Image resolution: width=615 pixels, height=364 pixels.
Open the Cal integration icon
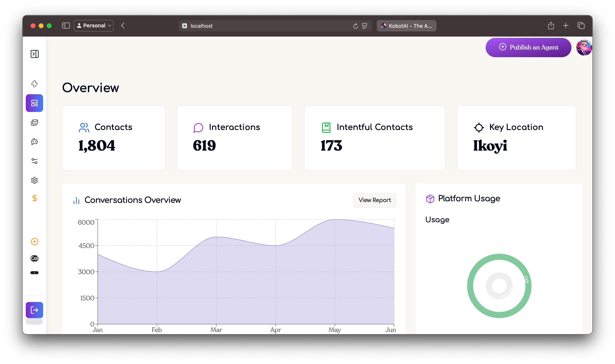pyautogui.click(x=34, y=258)
